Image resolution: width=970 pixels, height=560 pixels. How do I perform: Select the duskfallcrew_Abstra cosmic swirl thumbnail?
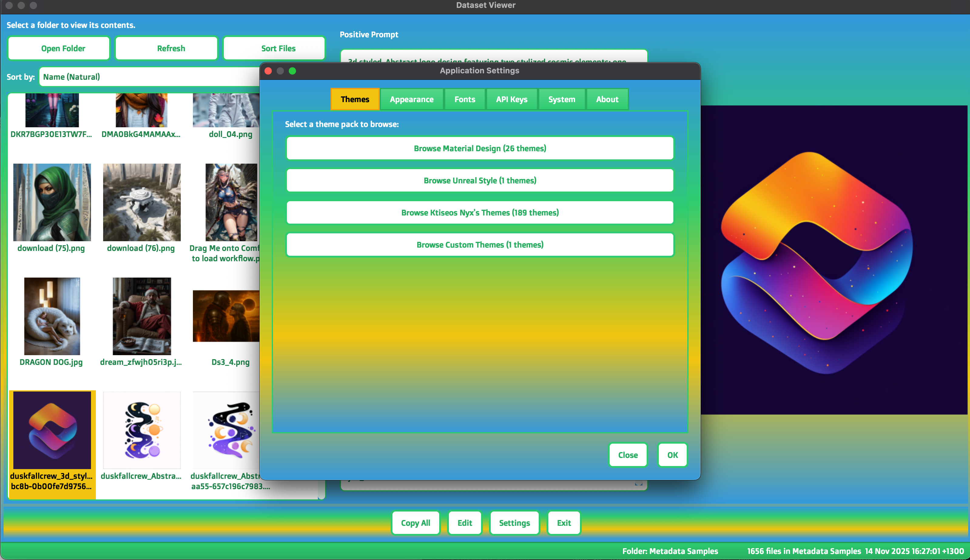tap(142, 430)
